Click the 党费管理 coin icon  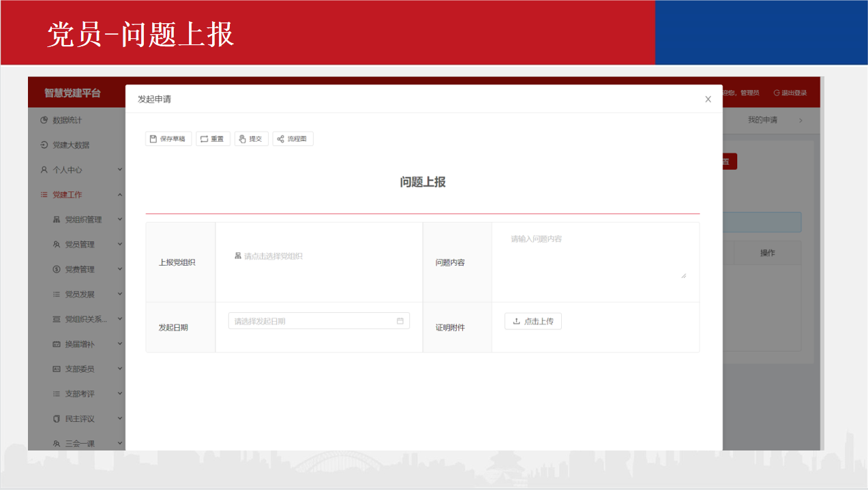(57, 269)
